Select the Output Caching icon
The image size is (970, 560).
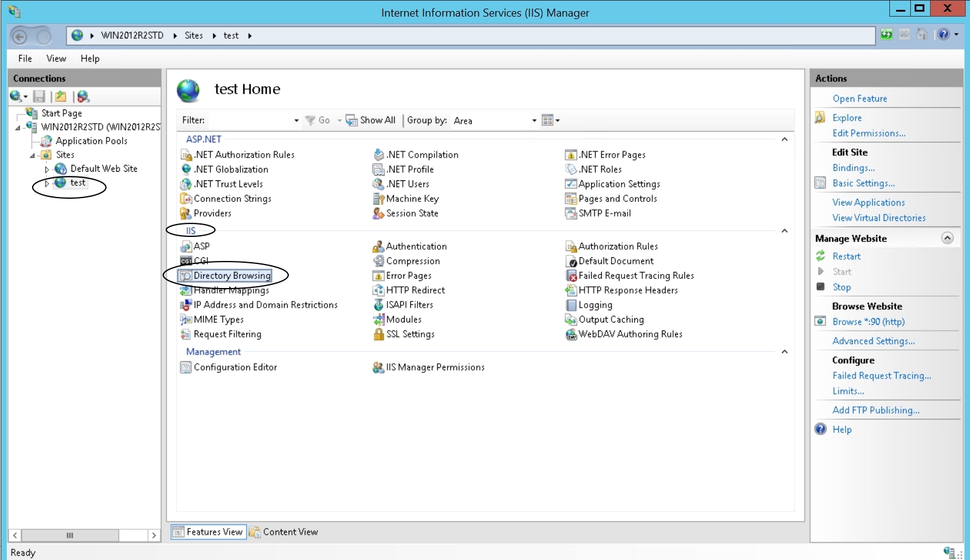(571, 319)
